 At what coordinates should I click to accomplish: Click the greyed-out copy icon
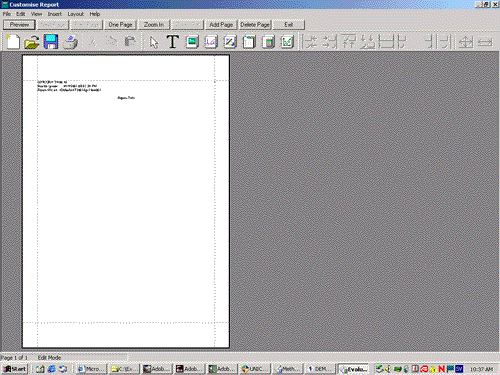pos(111,42)
